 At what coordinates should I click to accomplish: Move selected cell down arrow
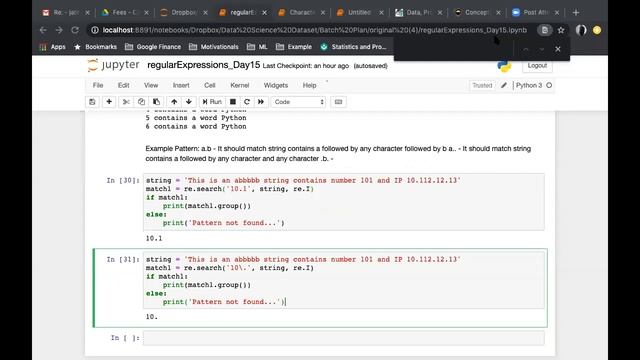coord(189,102)
